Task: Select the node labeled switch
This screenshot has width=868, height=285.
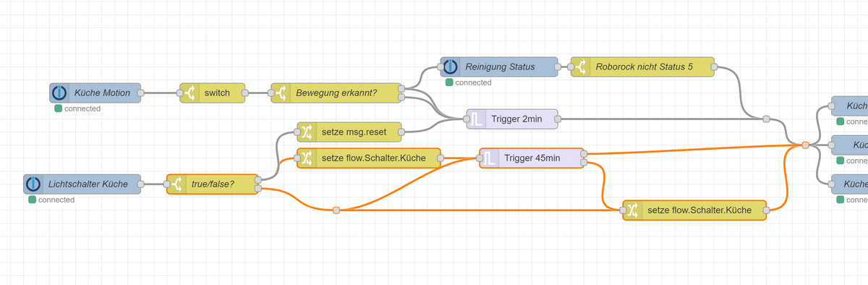Action: (x=213, y=93)
